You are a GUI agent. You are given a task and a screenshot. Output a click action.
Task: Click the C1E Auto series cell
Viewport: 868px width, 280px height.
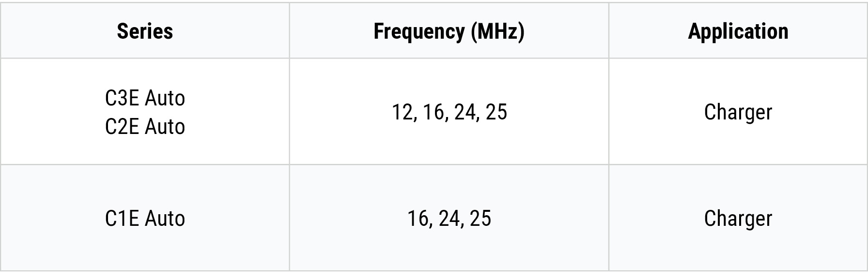[145, 218]
